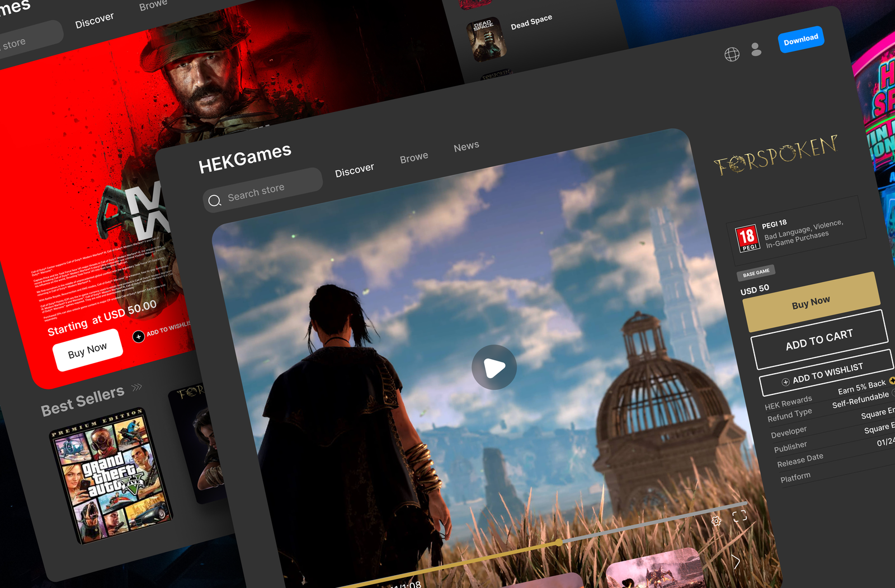Toggle fullscreen on the video player

point(739,516)
